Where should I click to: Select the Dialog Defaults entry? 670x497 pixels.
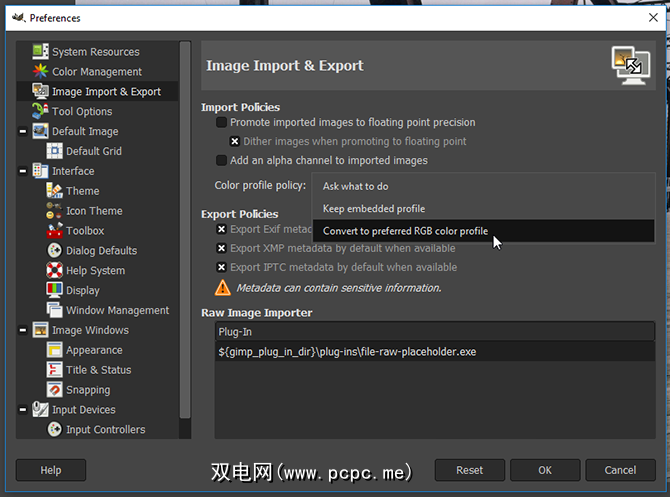click(x=102, y=250)
